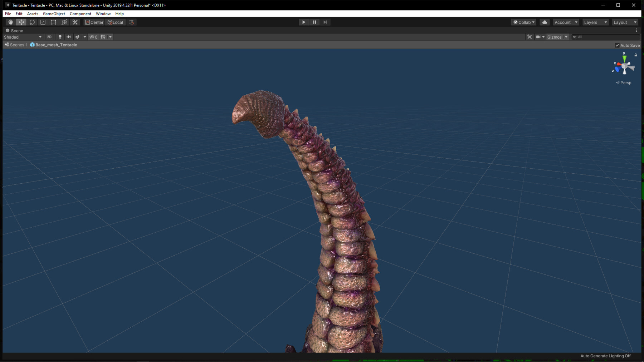This screenshot has height=362, width=644.
Task: Disable the Auto Save checkbox
Action: 617,45
